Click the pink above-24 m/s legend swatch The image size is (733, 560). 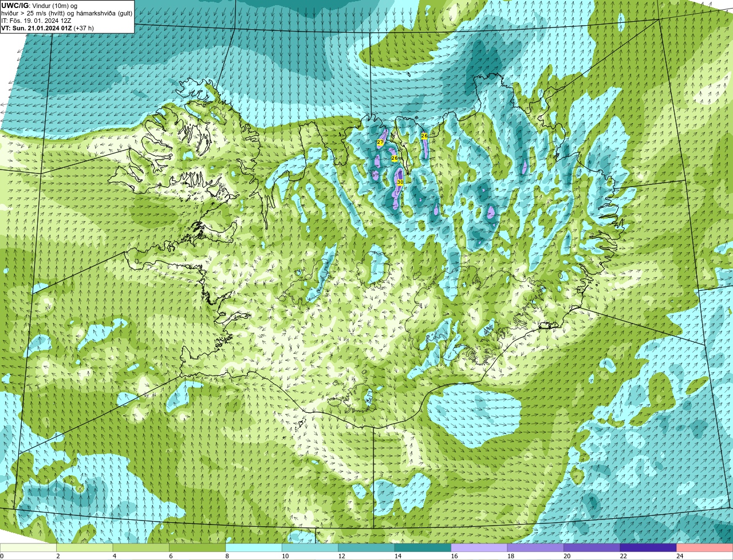(x=705, y=547)
